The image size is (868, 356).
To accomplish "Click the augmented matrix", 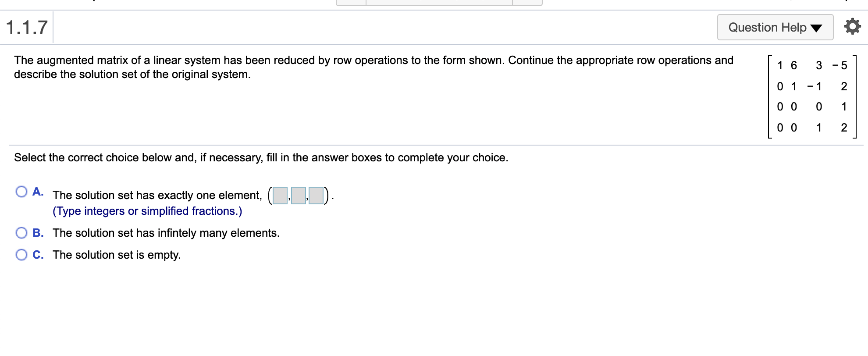I will click(812, 96).
